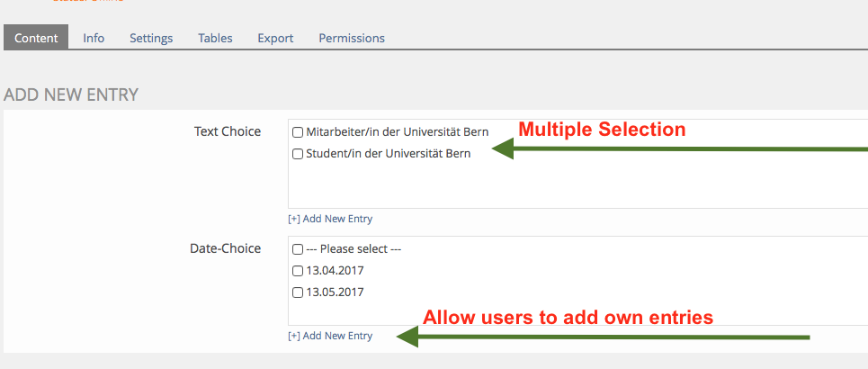
Task: Open the Permissions tab
Action: (x=352, y=38)
